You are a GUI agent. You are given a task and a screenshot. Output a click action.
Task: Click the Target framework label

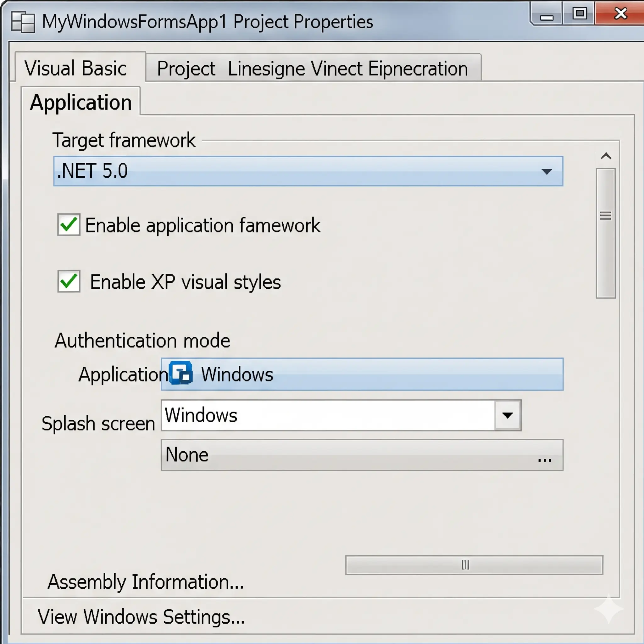tap(124, 140)
